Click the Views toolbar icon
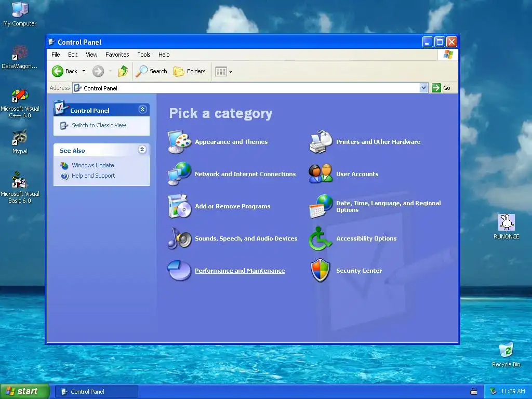 pyautogui.click(x=221, y=72)
